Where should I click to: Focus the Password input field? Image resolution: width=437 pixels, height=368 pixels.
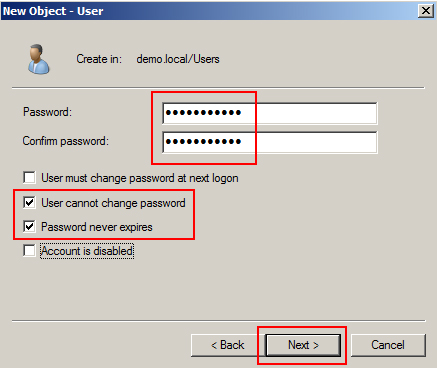(x=270, y=113)
